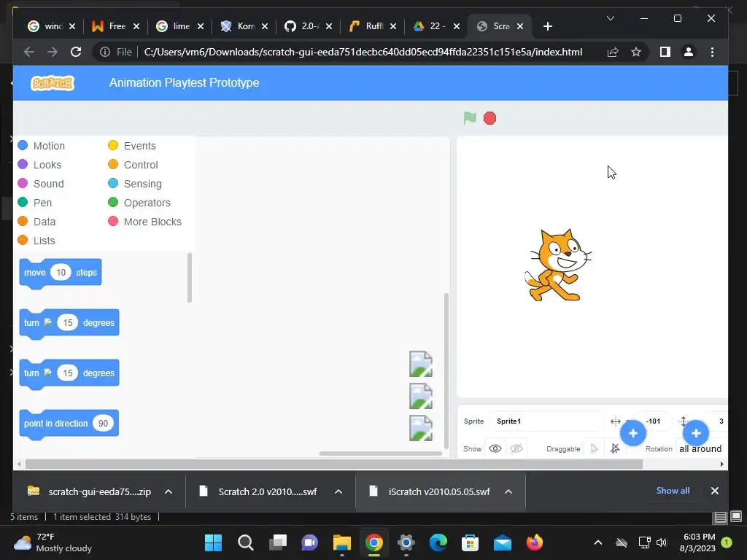Click the blue Motion category circle
The width and height of the screenshot is (747, 560).
point(23,145)
